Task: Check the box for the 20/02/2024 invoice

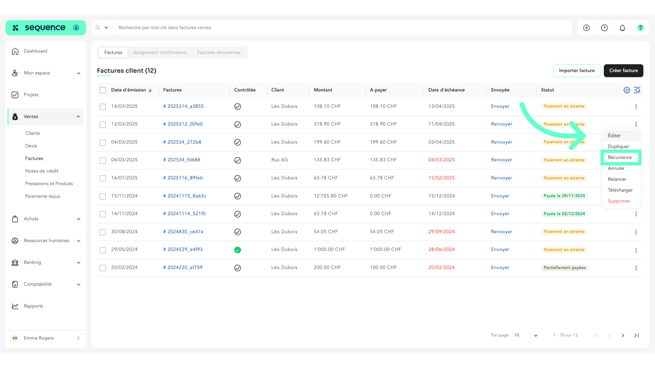Action: coord(102,268)
